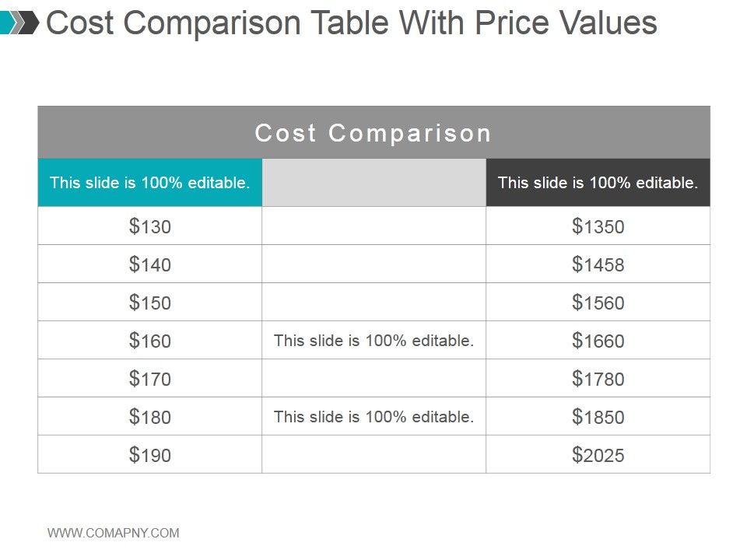Select the $190 price cell
This screenshot has width=747, height=560.
(150, 455)
